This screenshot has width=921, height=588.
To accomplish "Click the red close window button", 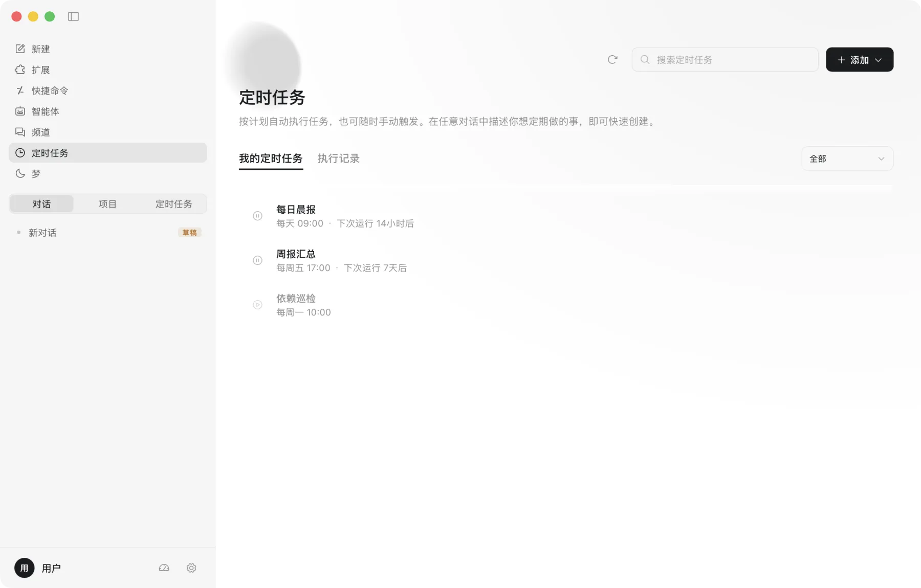I will pyautogui.click(x=16, y=17).
